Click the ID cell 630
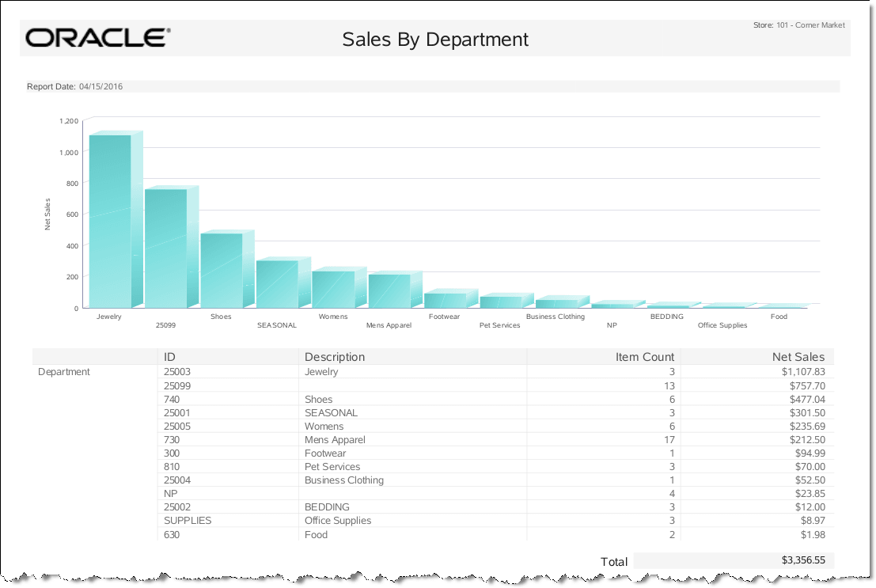Image resolution: width=876 pixels, height=588 pixels. coord(172,535)
